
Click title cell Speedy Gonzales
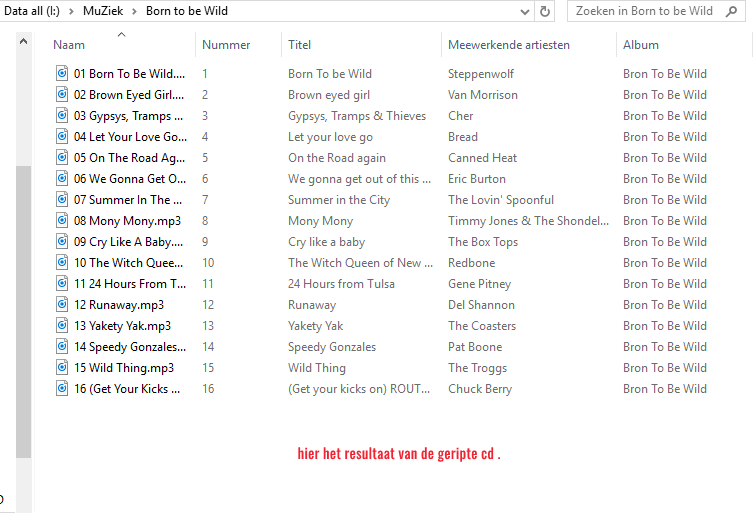332,347
